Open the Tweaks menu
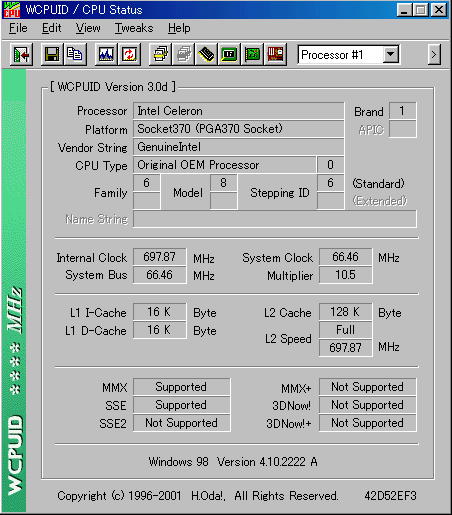 coord(134,28)
